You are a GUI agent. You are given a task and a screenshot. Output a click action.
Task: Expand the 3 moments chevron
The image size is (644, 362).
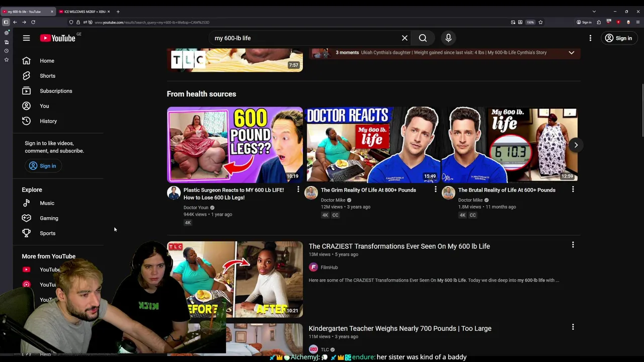pyautogui.click(x=572, y=52)
